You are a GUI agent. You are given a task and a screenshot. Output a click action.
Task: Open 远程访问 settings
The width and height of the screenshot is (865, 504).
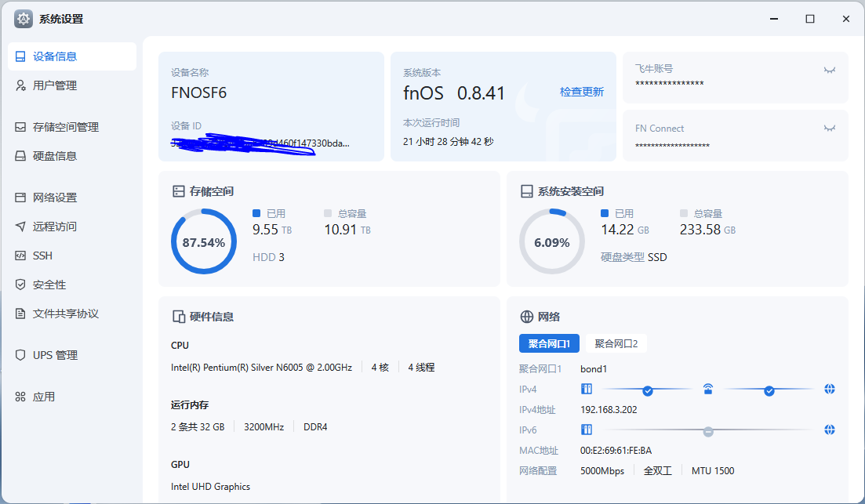click(71, 226)
